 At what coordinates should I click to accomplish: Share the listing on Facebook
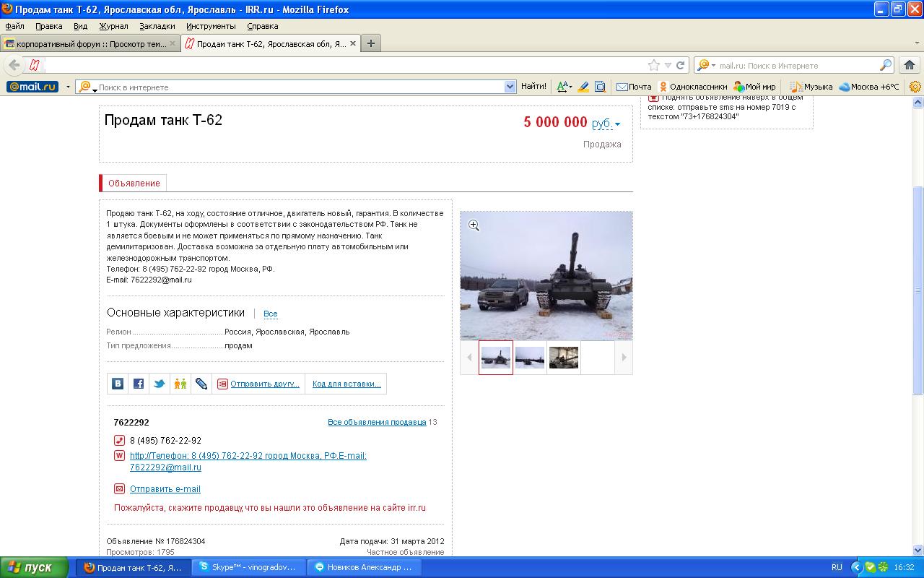139,384
